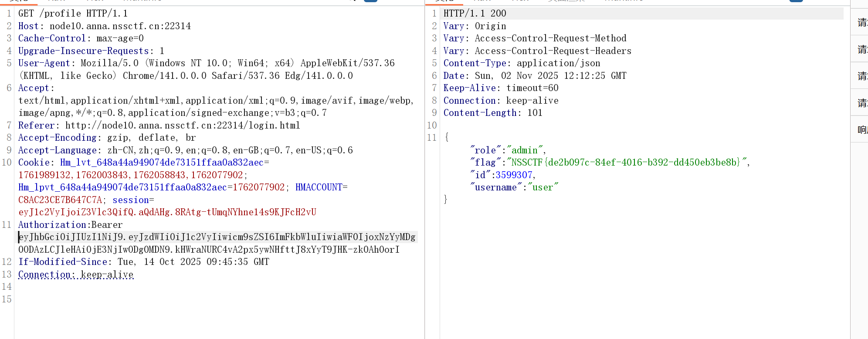The width and height of the screenshot is (868, 339).
Task: Select the Referer login.html URL value
Action: pyautogui.click(x=183, y=125)
